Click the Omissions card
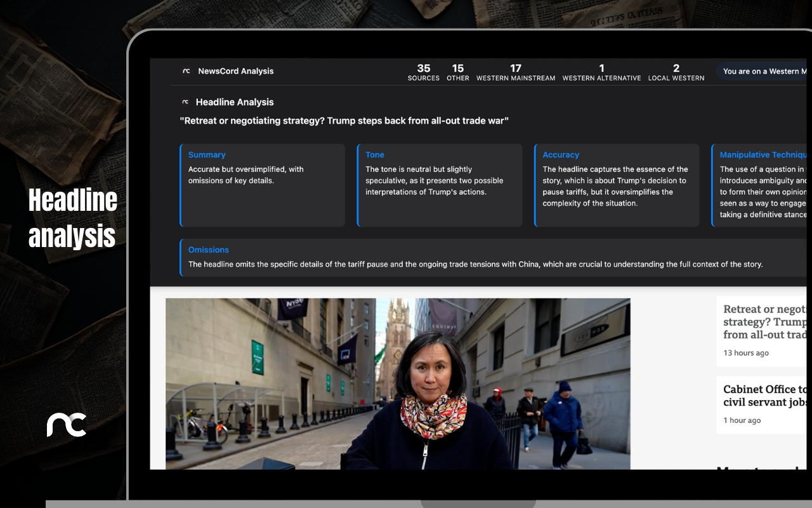The image size is (812, 508). (x=494, y=258)
